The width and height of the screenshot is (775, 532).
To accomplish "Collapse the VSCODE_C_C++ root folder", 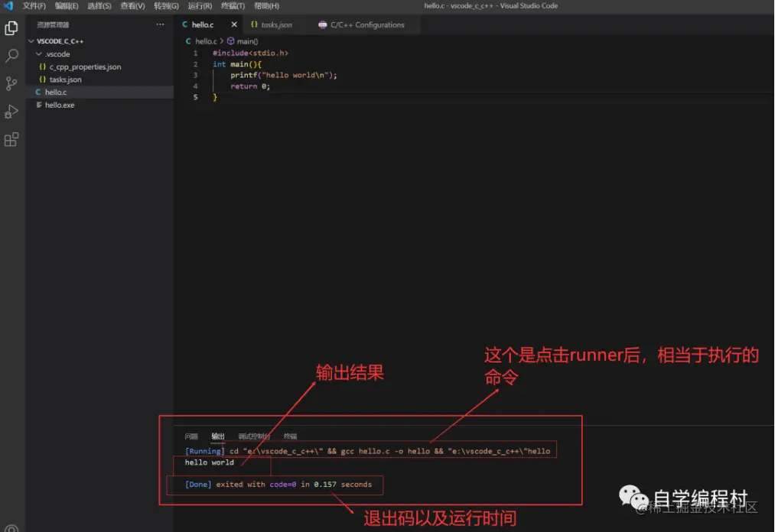I will click(31, 41).
